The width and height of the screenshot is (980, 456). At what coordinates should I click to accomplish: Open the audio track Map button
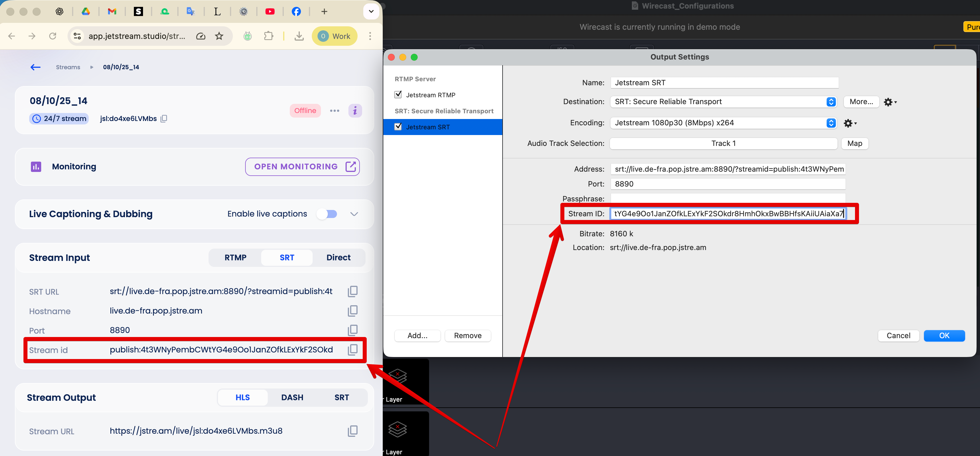point(854,143)
